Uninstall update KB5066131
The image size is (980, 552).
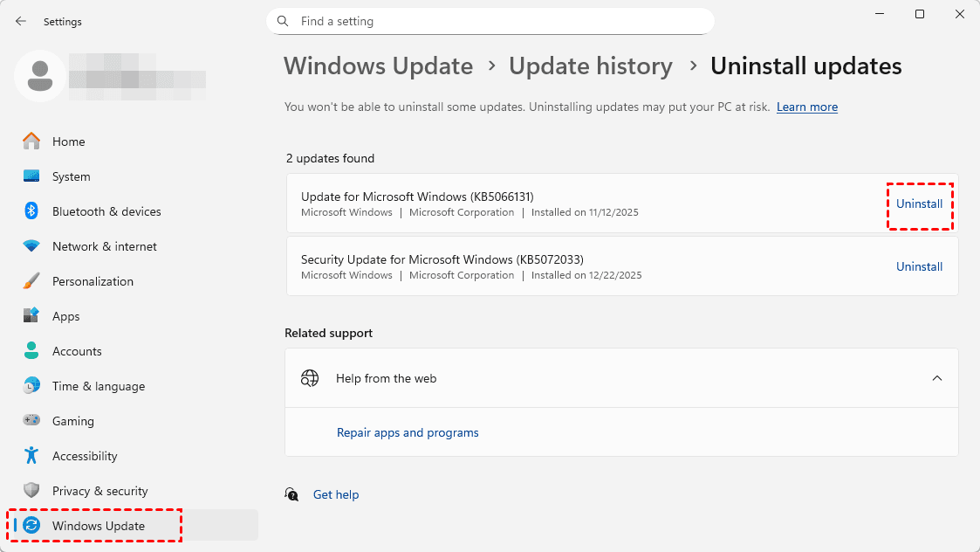[x=919, y=204]
